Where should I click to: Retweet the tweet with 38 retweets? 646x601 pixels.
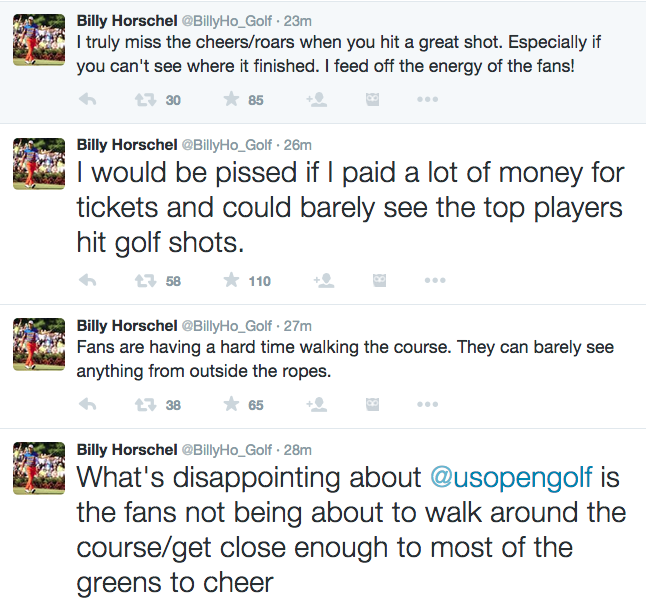[x=146, y=405]
